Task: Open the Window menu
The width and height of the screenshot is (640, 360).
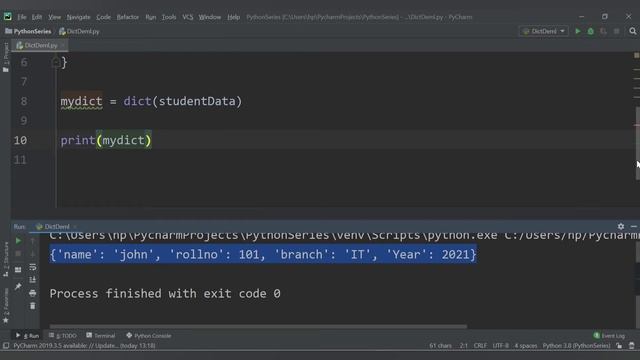Action: (x=210, y=17)
